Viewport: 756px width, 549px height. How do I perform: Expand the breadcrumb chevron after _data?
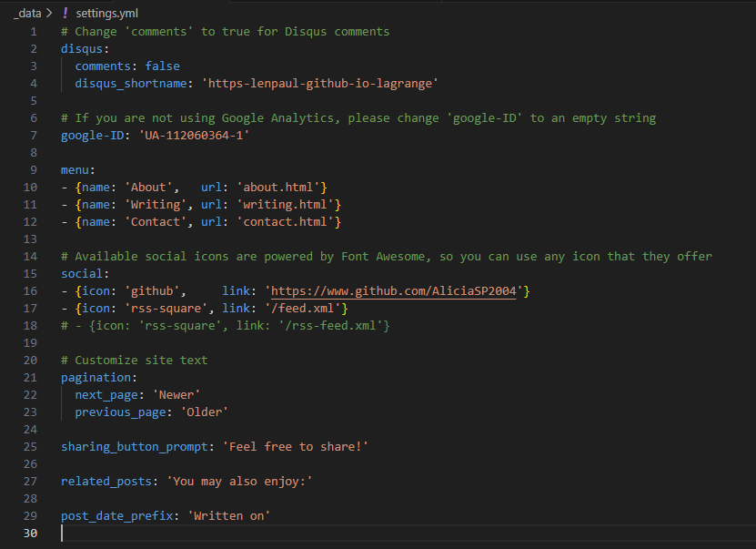tap(50, 13)
